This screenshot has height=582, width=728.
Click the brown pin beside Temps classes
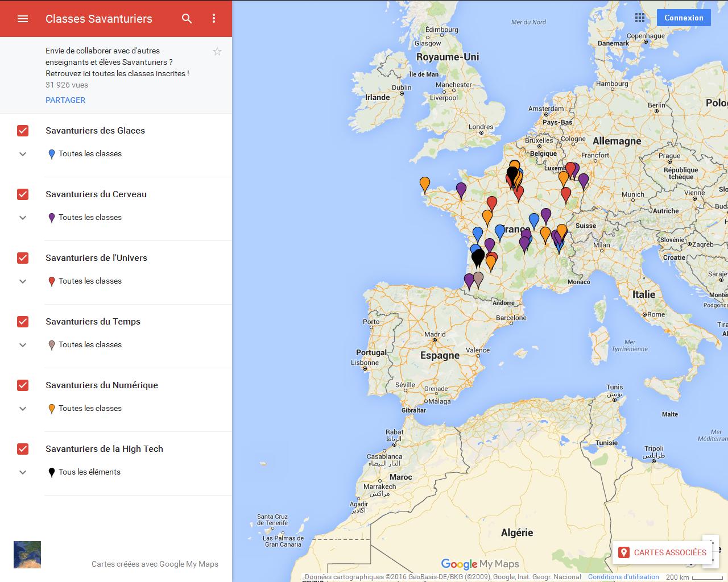(52, 345)
